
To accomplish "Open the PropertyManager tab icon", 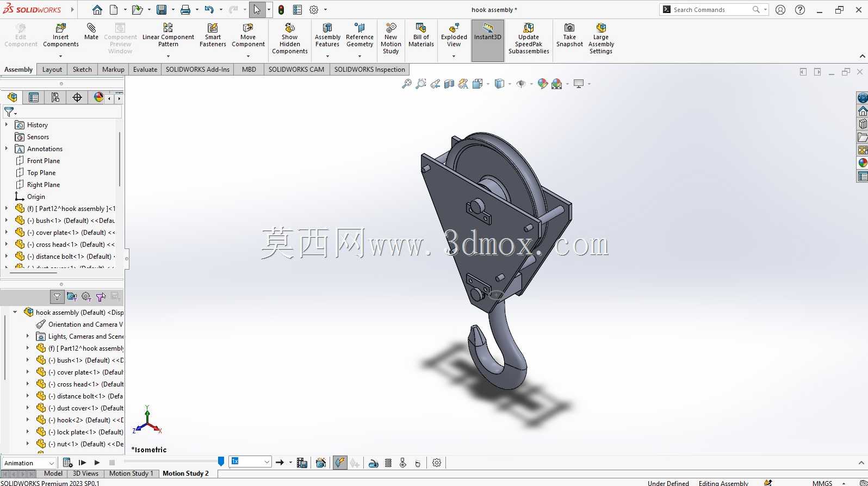I will tap(34, 97).
